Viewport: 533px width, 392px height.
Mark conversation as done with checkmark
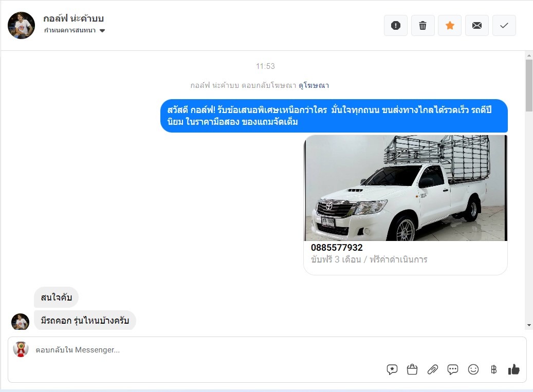tap(504, 26)
